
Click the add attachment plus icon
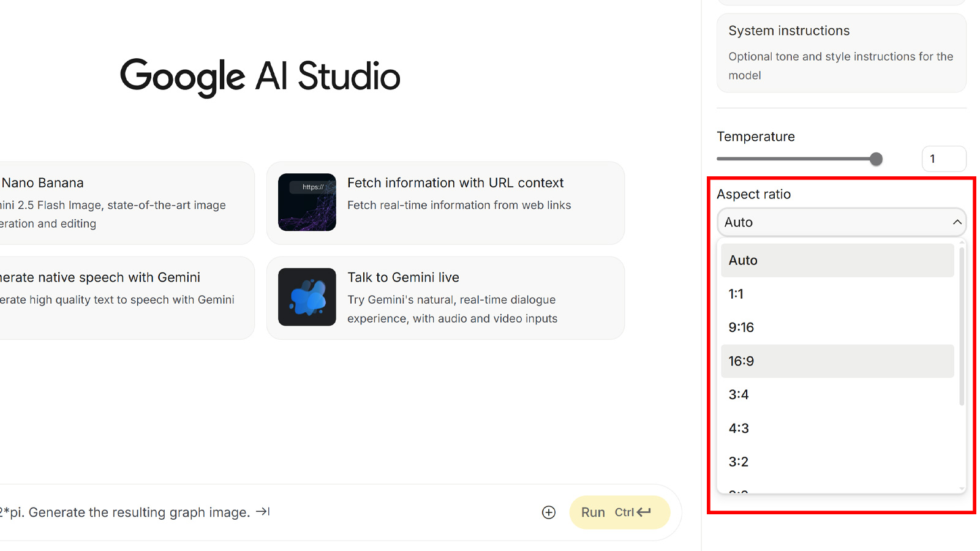[x=549, y=512]
